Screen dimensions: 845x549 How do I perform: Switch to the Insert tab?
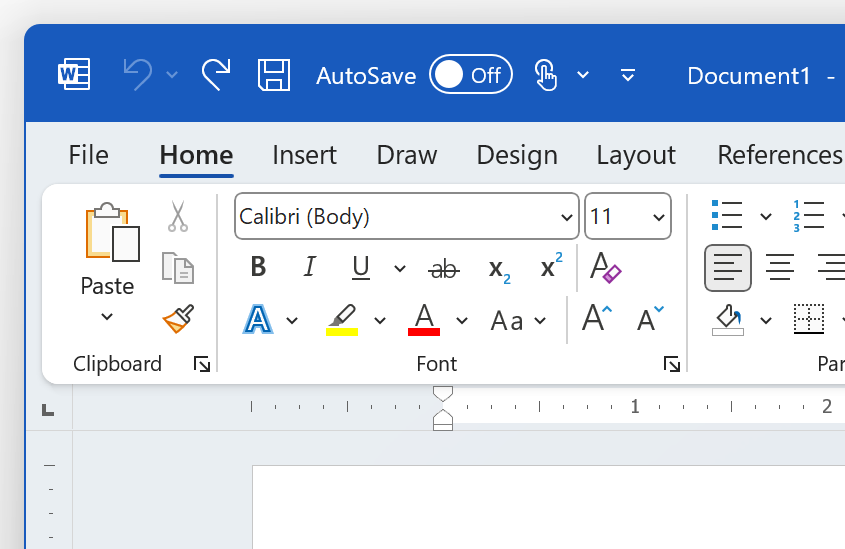pyautogui.click(x=304, y=155)
